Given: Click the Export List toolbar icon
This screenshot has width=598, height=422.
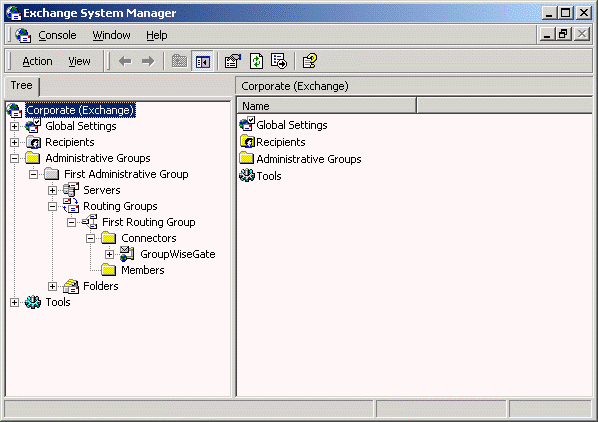Looking at the screenshot, I should point(279,61).
